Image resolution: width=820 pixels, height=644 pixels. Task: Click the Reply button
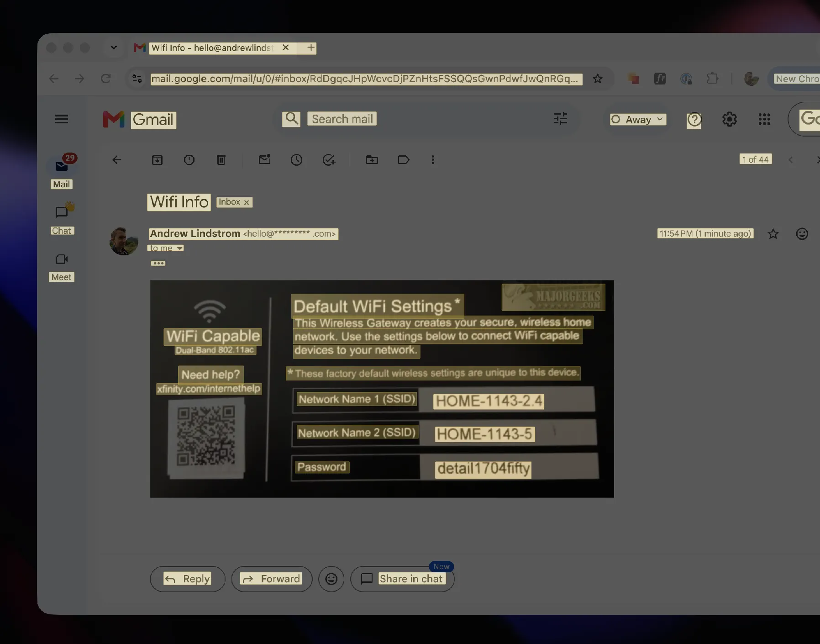(x=187, y=579)
